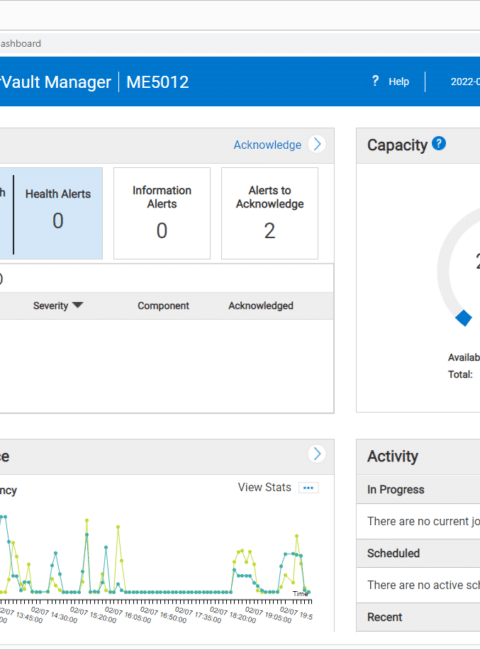
Task: Click the Acknowledged column header
Action: click(261, 306)
